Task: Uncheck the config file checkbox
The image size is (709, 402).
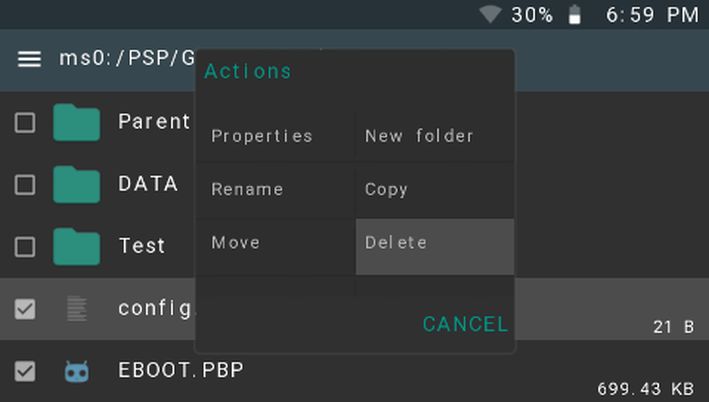Action: [x=25, y=309]
